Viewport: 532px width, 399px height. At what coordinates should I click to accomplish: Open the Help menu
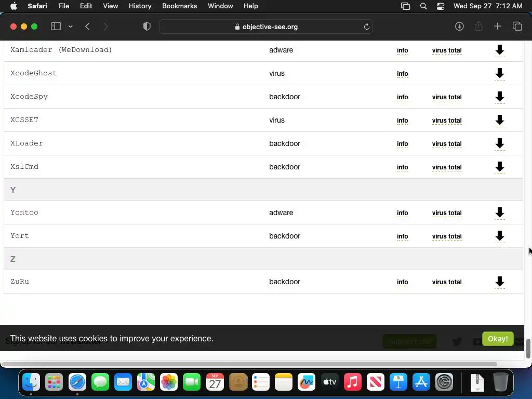coord(251,6)
